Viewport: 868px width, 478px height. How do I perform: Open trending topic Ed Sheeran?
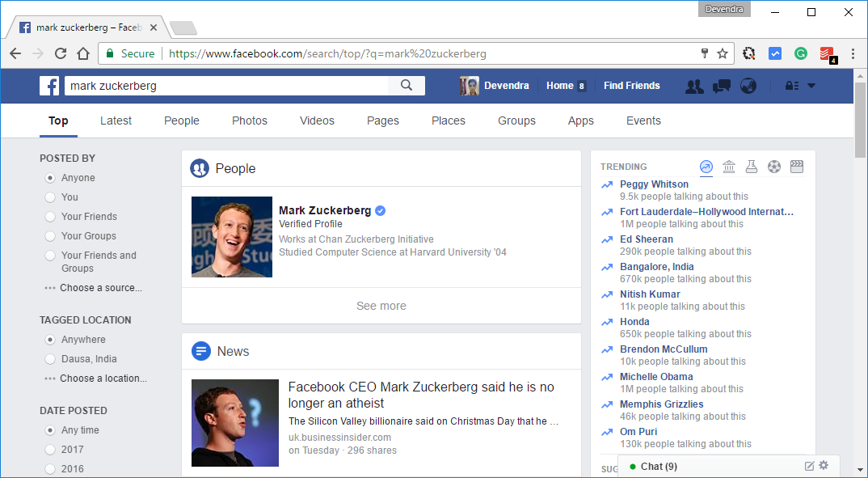point(647,239)
